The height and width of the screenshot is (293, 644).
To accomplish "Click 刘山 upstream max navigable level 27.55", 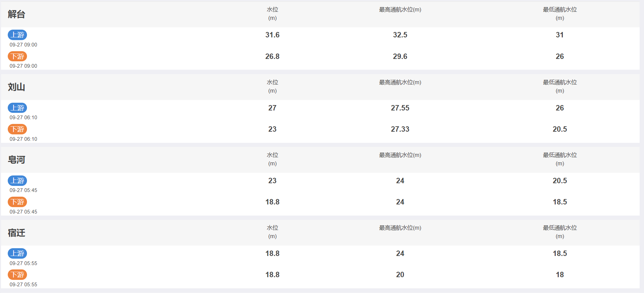I will (400, 108).
